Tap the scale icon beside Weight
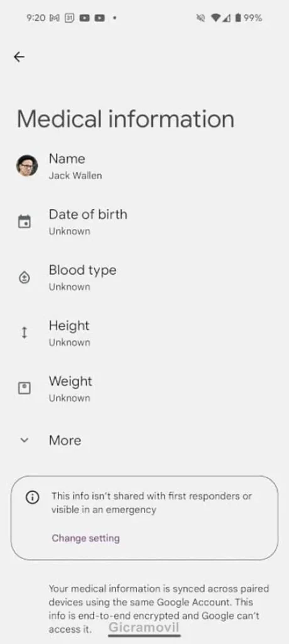289x644 pixels. coord(25,388)
